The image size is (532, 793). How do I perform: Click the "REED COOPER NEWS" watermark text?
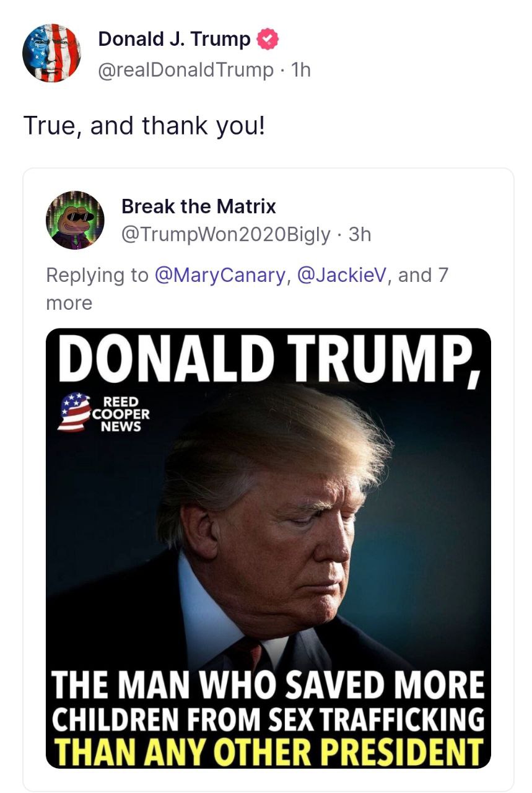[x=121, y=414]
